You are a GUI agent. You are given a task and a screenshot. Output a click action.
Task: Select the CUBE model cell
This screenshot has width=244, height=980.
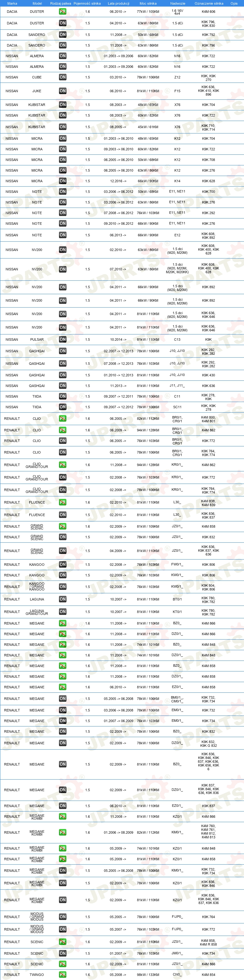(x=37, y=77)
